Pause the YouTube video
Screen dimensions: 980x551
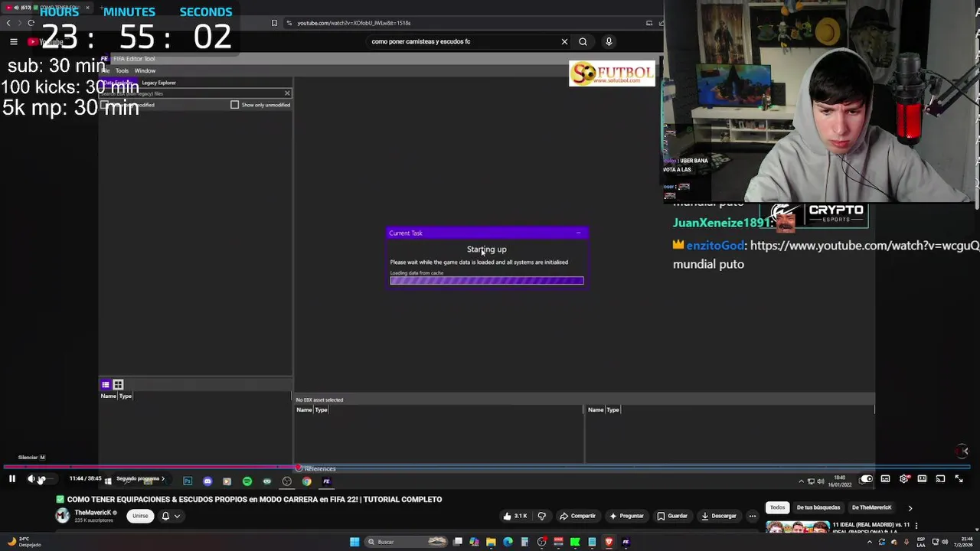[12, 479]
